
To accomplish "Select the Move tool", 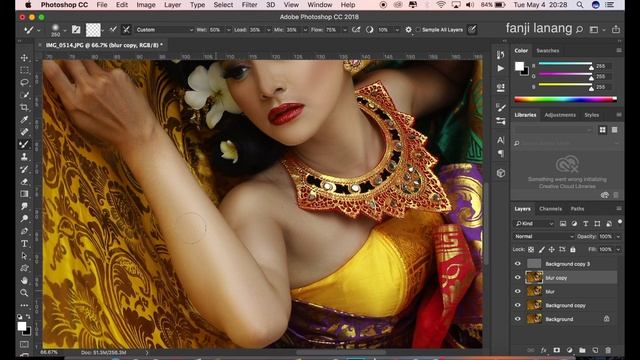I will [24, 58].
